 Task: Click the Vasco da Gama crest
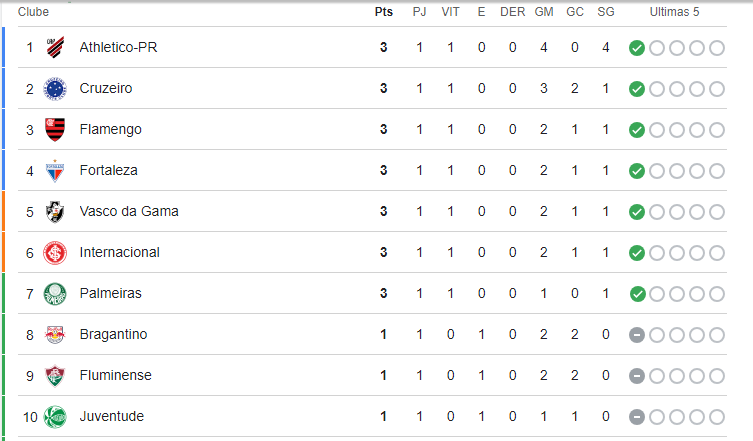click(55, 211)
